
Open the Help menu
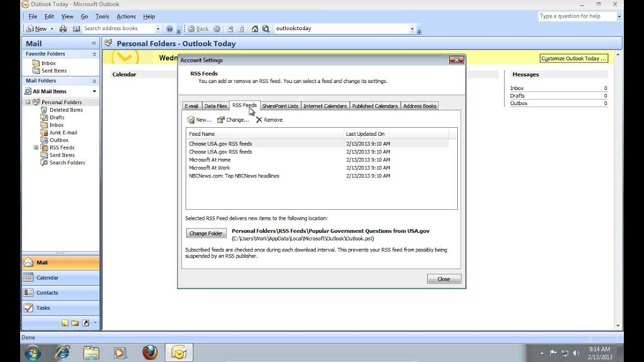click(149, 16)
